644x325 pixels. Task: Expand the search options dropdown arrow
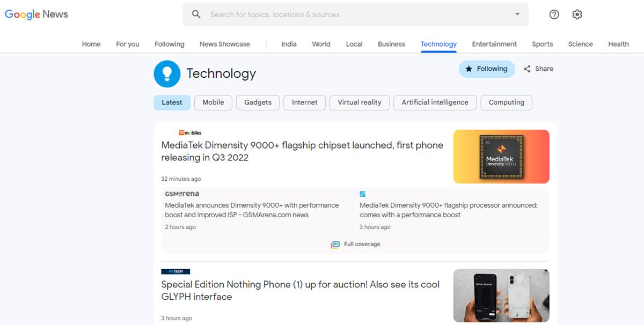[517, 14]
